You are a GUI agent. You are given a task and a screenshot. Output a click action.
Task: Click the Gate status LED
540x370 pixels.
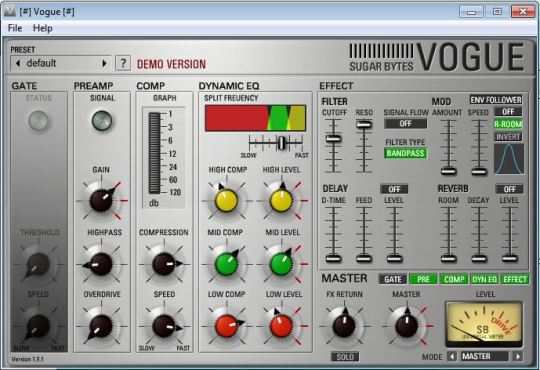pos(39,121)
